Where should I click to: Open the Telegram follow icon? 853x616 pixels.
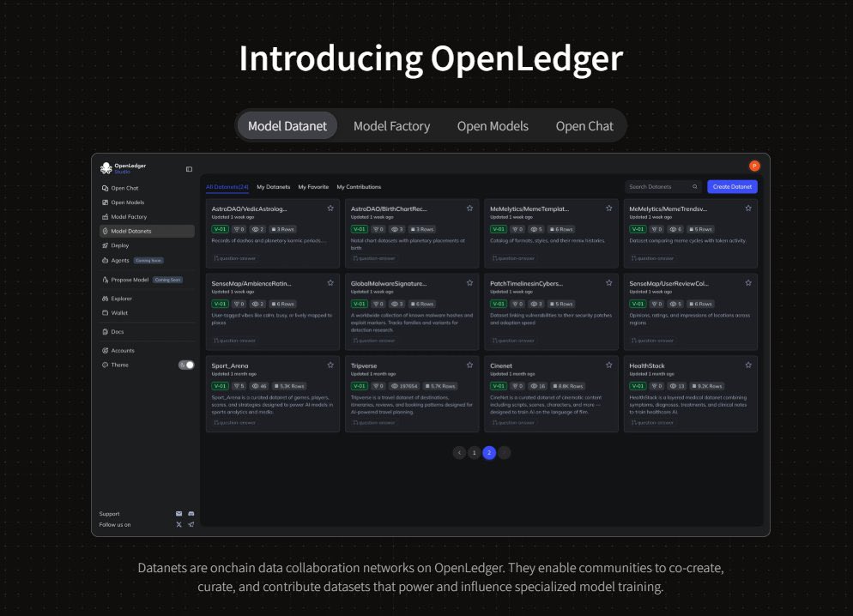click(191, 525)
